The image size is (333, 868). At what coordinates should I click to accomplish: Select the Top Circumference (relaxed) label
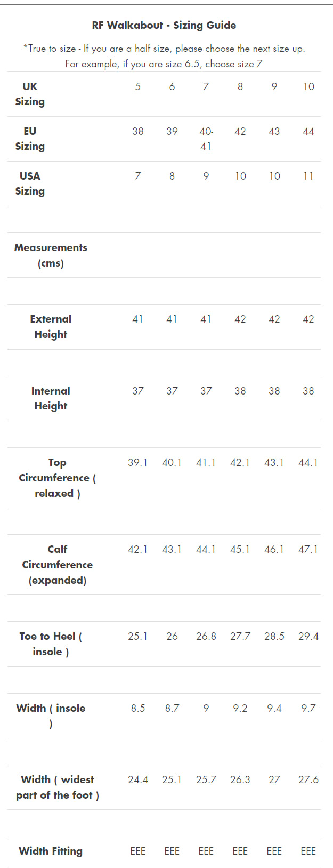[57, 478]
